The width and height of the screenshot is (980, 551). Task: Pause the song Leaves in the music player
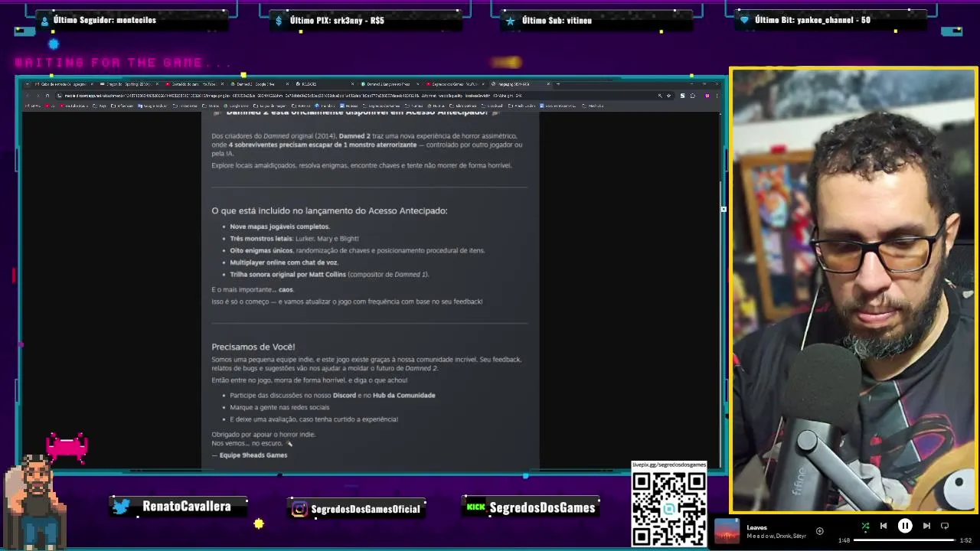coord(904,526)
